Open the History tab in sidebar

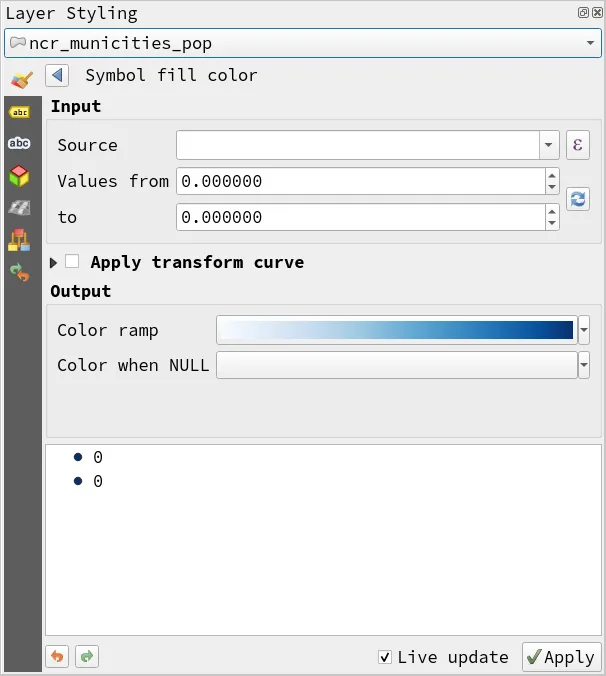19,271
